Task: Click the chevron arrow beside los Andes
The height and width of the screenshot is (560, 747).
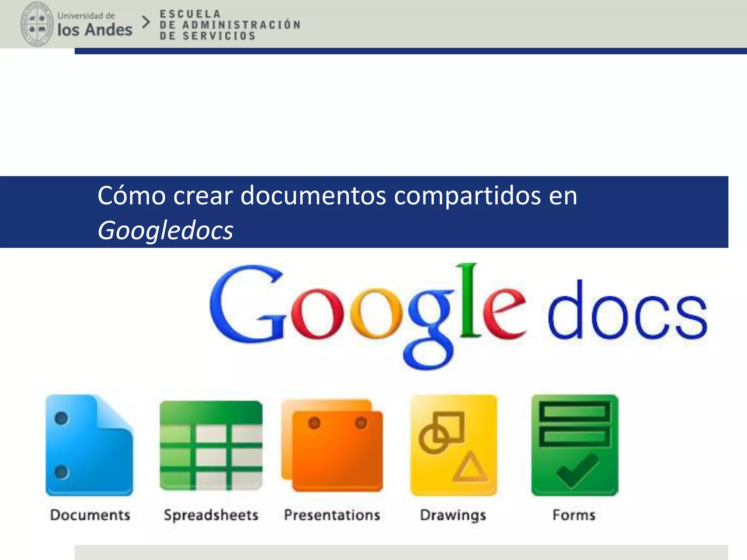Action: click(146, 23)
